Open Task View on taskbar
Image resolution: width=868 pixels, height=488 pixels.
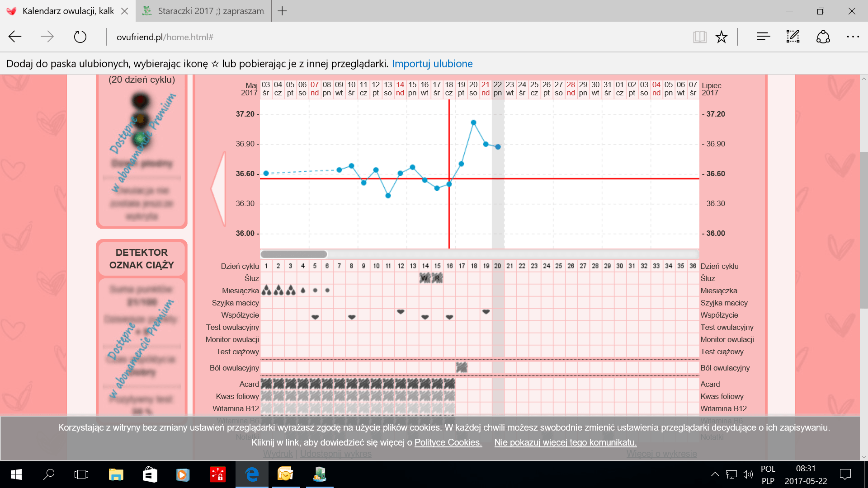point(81,474)
